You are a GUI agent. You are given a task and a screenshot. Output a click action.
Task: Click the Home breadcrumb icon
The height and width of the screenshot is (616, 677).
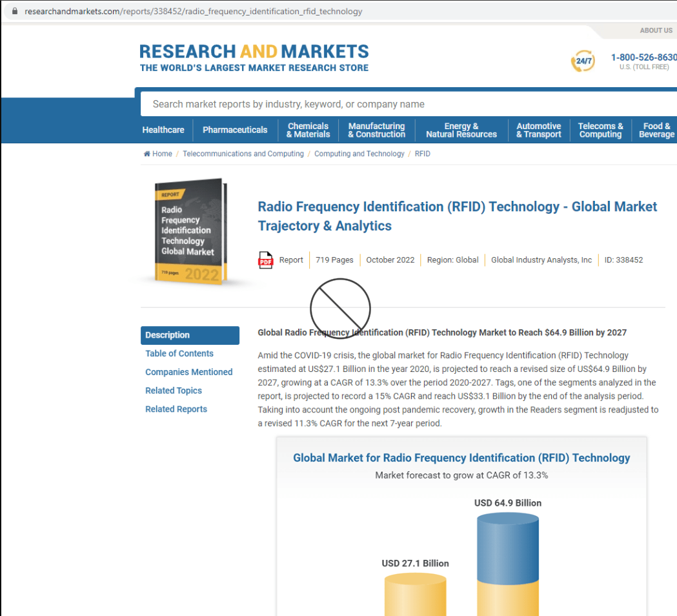[147, 154]
